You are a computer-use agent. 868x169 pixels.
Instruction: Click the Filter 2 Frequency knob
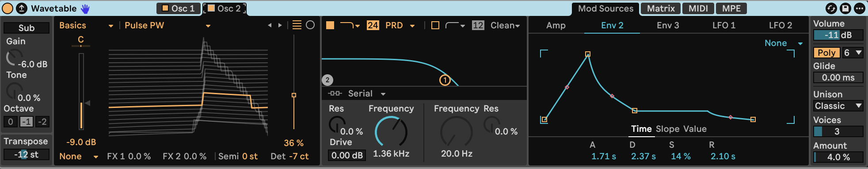click(457, 131)
